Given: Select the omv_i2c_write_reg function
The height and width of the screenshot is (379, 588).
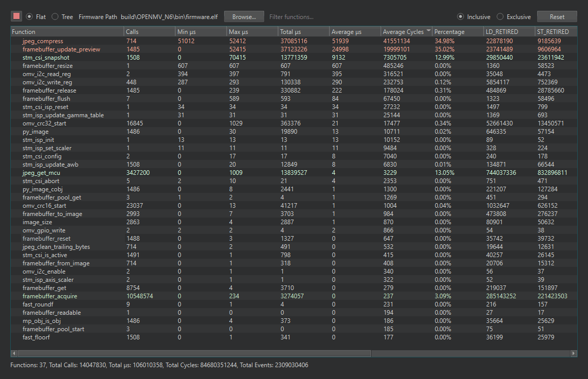Looking at the screenshot, I should (294, 82).
